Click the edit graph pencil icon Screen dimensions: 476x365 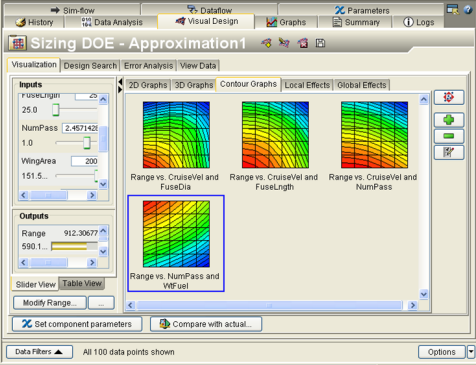449,152
